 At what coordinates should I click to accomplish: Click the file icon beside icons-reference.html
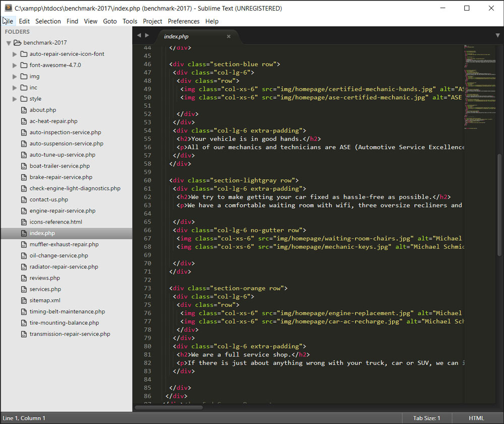(23, 222)
